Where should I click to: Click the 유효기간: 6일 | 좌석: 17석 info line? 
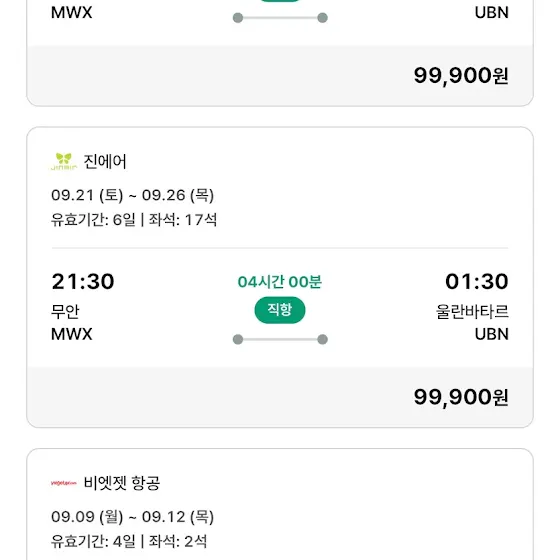point(134,220)
